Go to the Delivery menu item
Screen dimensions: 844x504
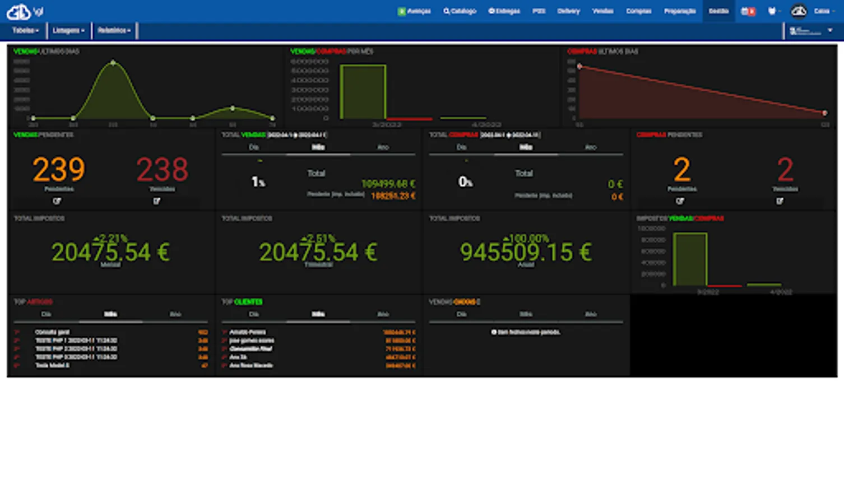568,11
